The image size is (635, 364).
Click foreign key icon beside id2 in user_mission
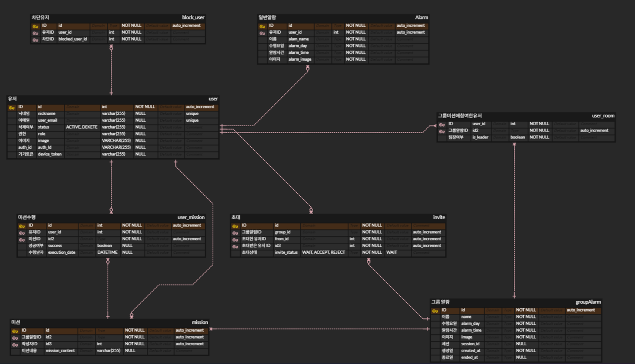tap(22, 239)
